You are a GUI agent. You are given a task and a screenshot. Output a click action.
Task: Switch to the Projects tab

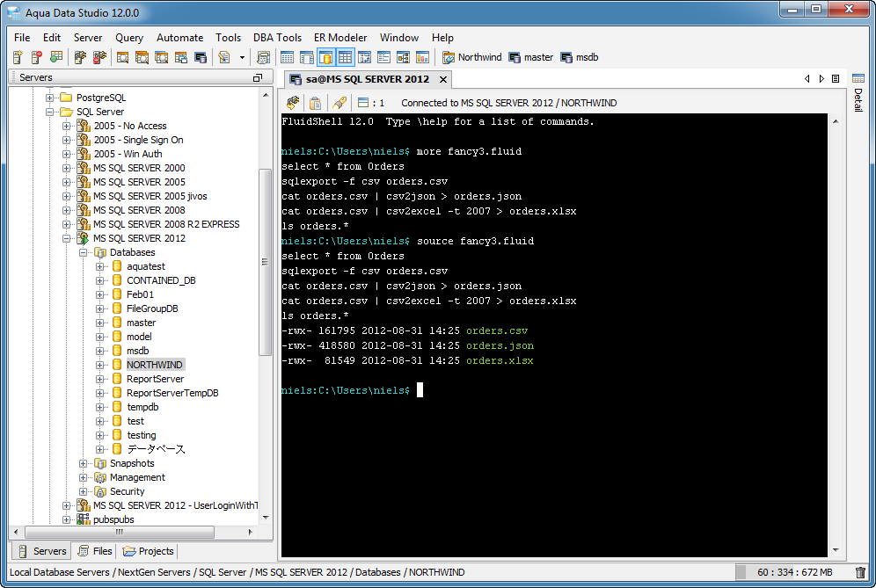point(149,551)
